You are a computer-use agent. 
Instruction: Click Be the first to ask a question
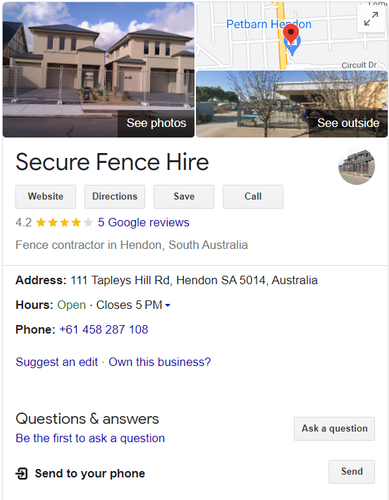pos(90,438)
